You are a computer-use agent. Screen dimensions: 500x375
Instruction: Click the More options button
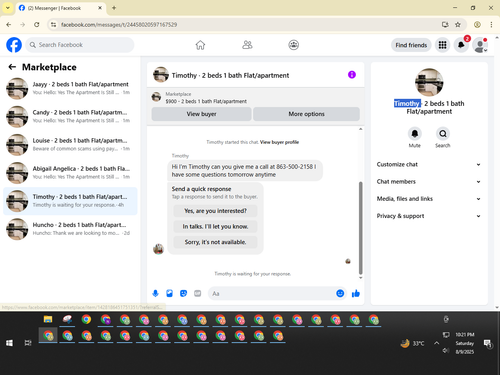click(x=306, y=114)
